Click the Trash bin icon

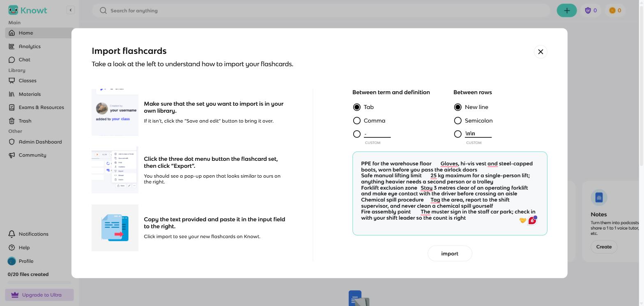(12, 121)
